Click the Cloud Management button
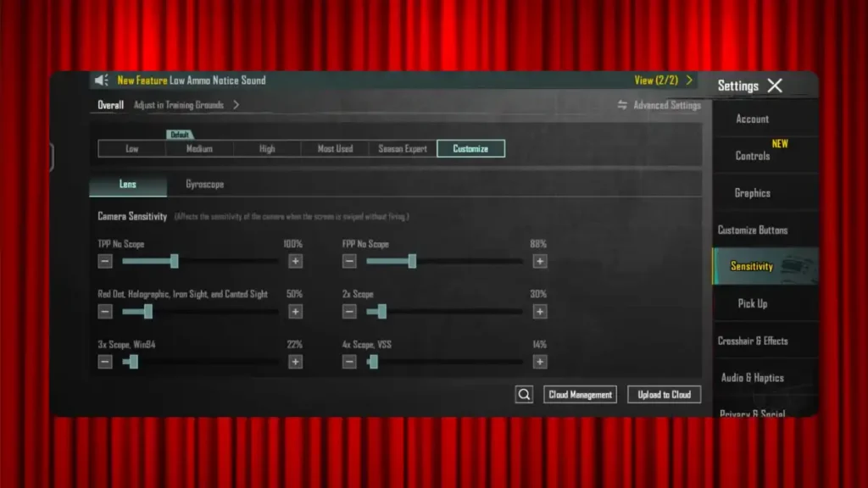This screenshot has width=868, height=488. pos(580,394)
